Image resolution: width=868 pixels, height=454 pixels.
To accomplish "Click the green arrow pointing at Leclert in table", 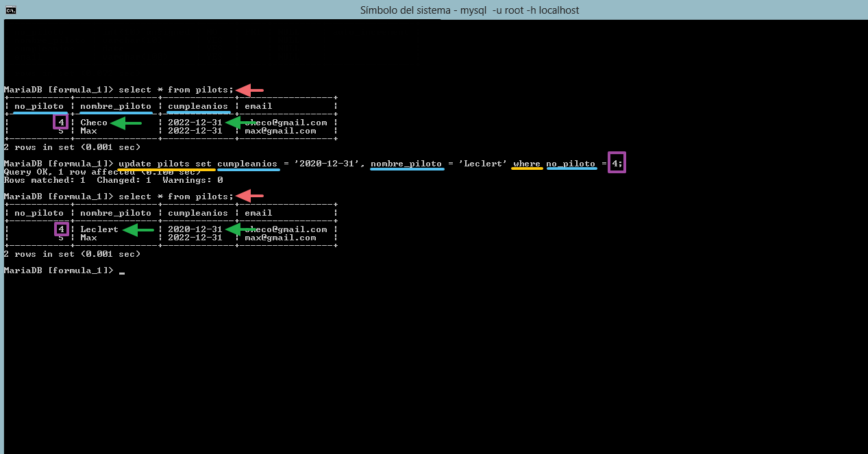I will (x=138, y=230).
